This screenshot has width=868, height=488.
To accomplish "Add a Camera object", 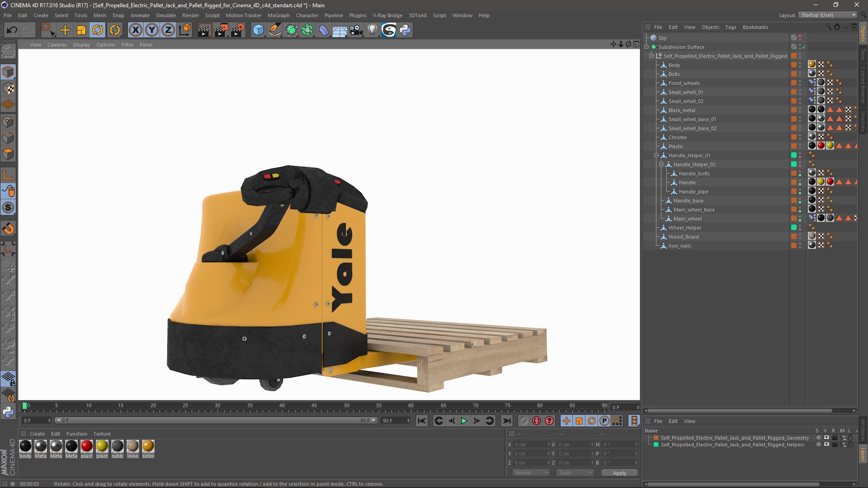I will click(x=356, y=30).
